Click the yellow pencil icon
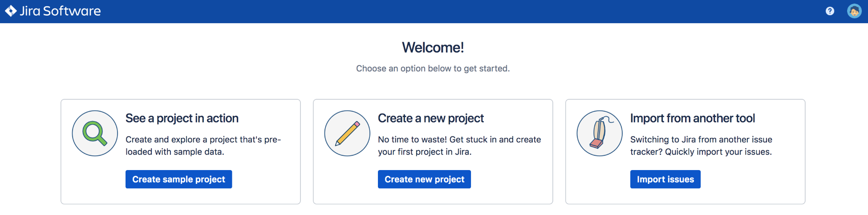 click(347, 133)
